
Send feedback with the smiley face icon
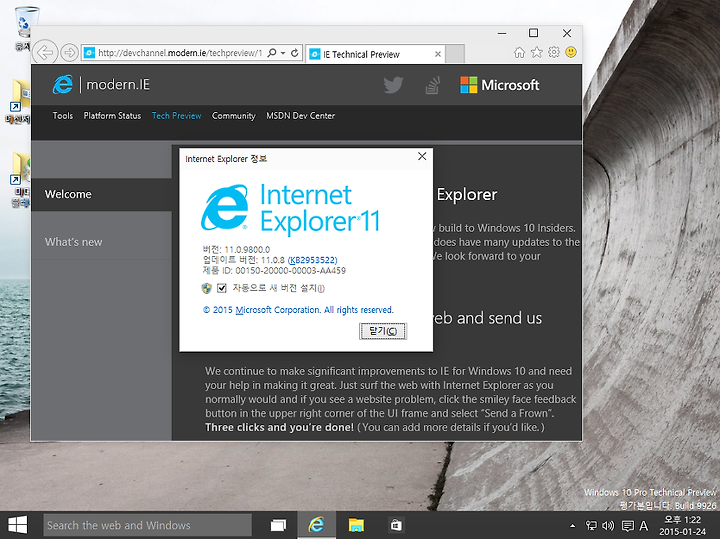[x=571, y=52]
